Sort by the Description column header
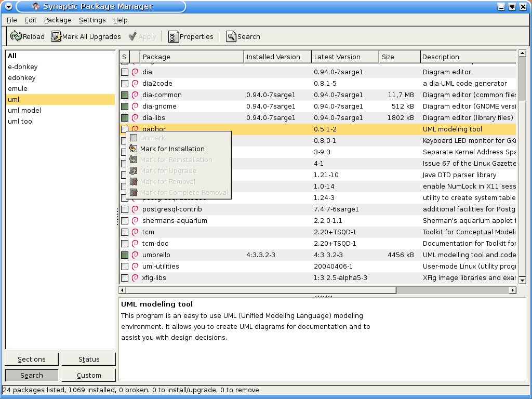 [468, 57]
